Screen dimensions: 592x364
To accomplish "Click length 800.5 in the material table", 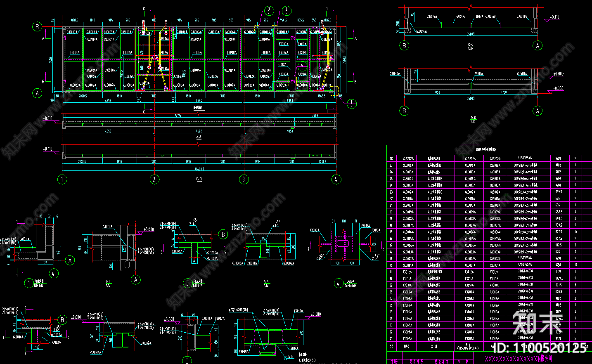I will tap(559, 292).
